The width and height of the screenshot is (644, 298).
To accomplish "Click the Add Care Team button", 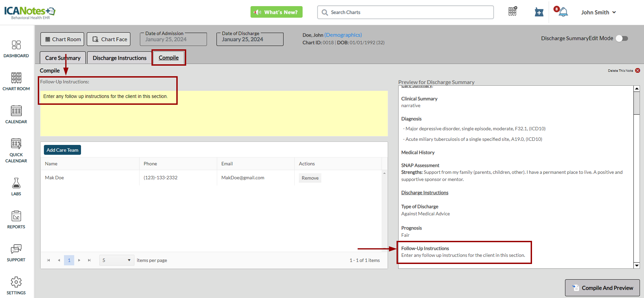I will coord(62,150).
